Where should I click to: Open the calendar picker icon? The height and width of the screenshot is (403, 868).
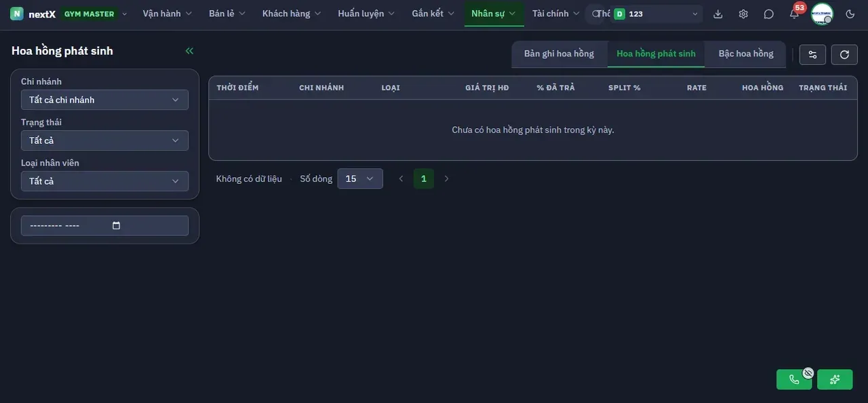point(116,226)
